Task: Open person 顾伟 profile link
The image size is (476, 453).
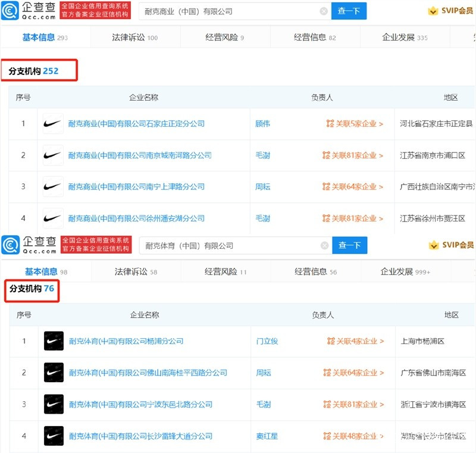Action: coord(262,124)
